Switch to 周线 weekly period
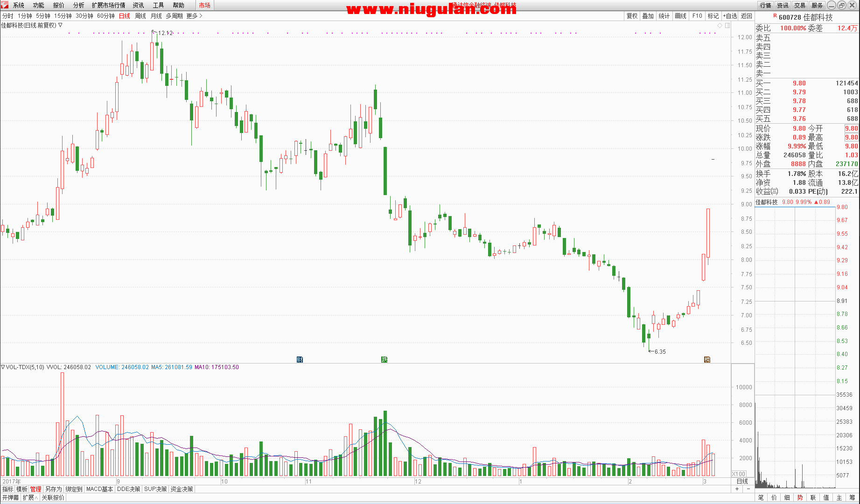The height and width of the screenshot is (504, 860). [x=140, y=16]
